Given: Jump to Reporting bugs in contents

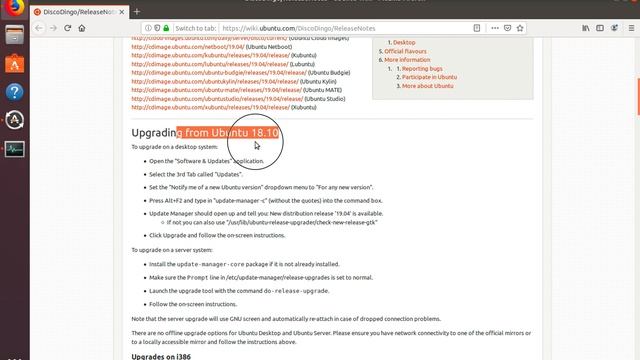Looking at the screenshot, I should pyautogui.click(x=422, y=69).
